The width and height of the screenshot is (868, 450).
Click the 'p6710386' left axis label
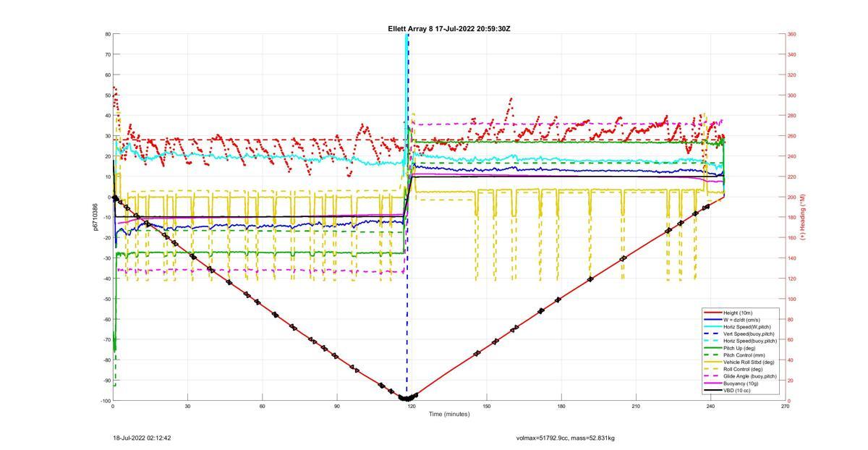[95, 217]
